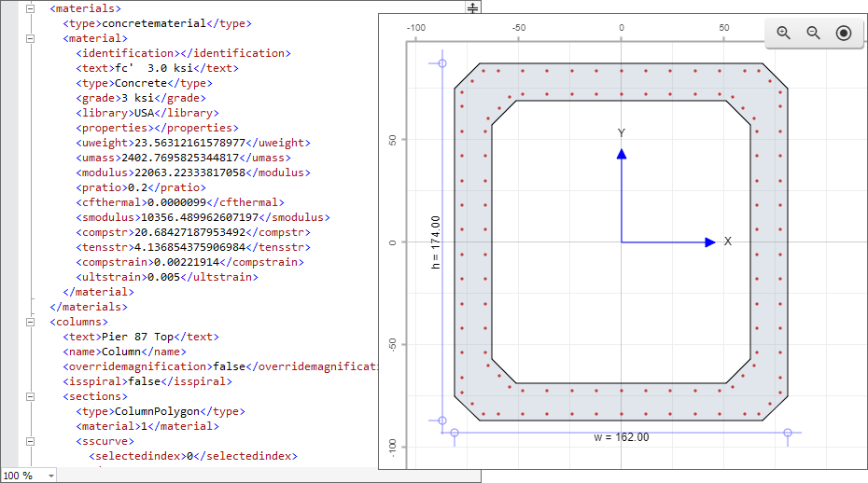Click the h = 174.00 dimension label
The image size is (868, 483).
coord(436,242)
